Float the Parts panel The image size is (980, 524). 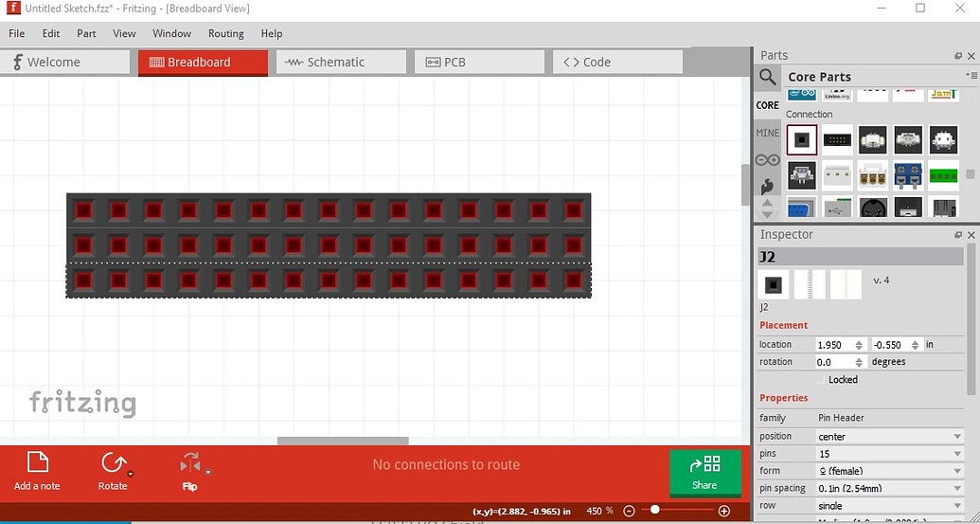point(958,56)
